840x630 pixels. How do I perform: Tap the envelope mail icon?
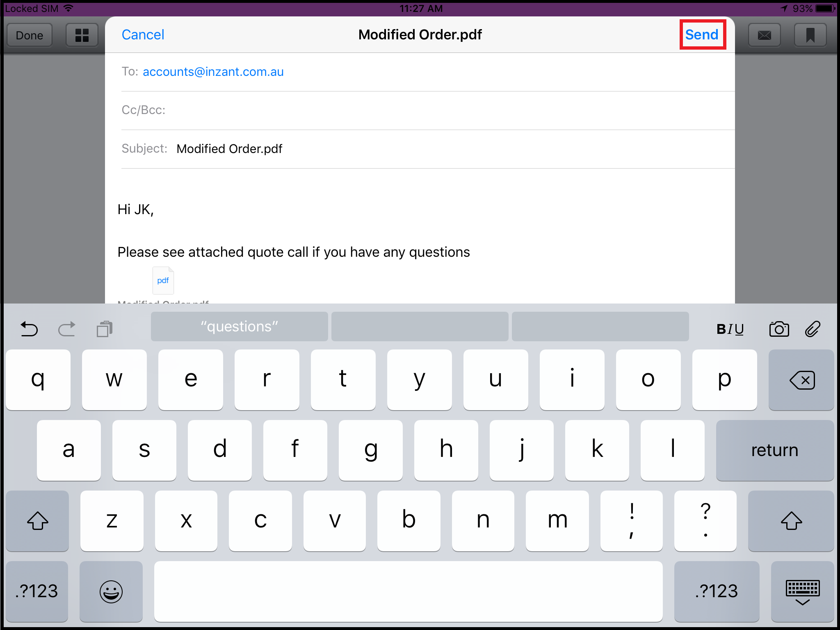click(764, 35)
